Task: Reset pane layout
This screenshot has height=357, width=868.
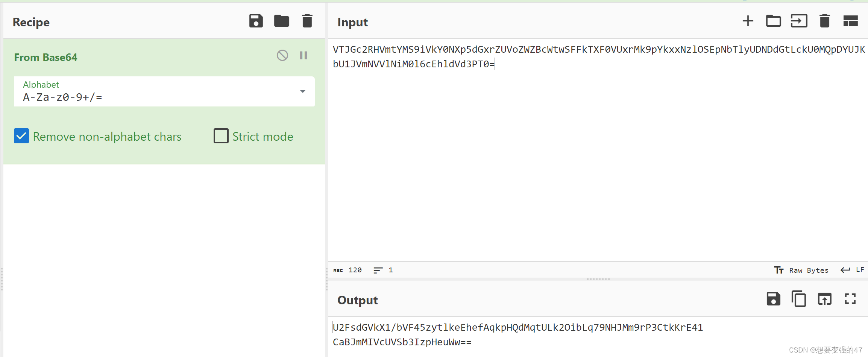Action: point(850,21)
